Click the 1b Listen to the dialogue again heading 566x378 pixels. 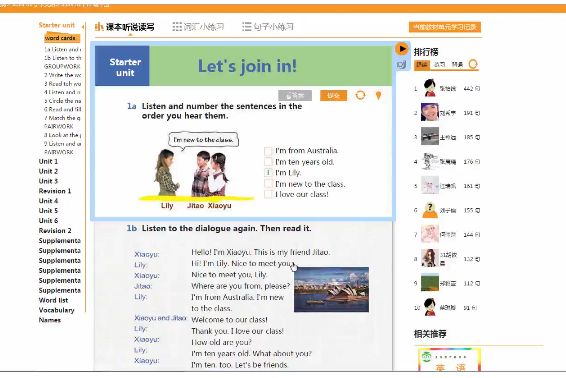click(x=219, y=228)
